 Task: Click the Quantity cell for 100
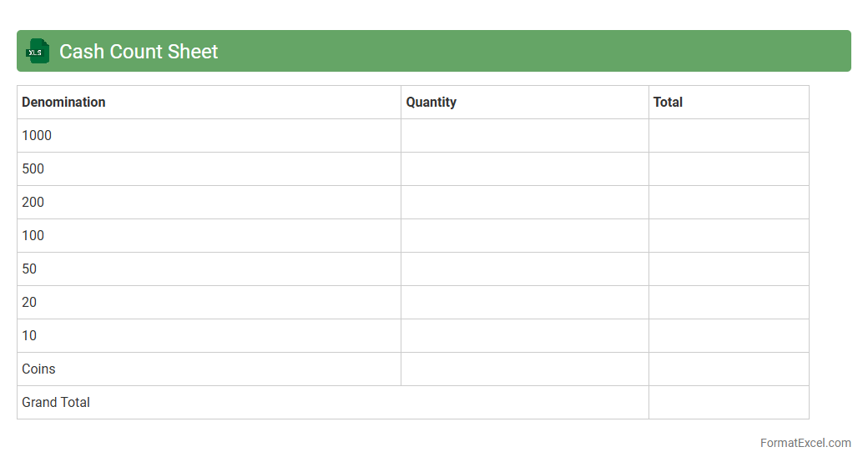[x=524, y=235]
